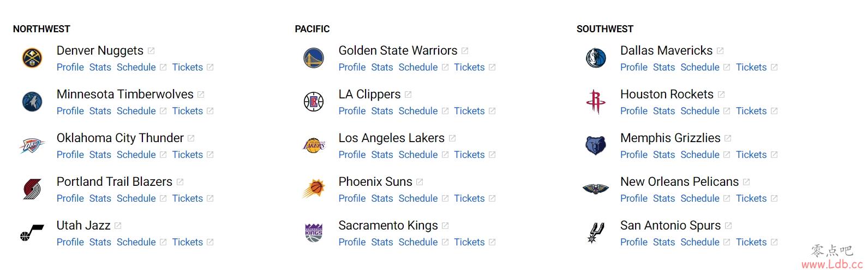Click the Denver Nuggets team logo
868x270 pixels.
tap(32, 58)
